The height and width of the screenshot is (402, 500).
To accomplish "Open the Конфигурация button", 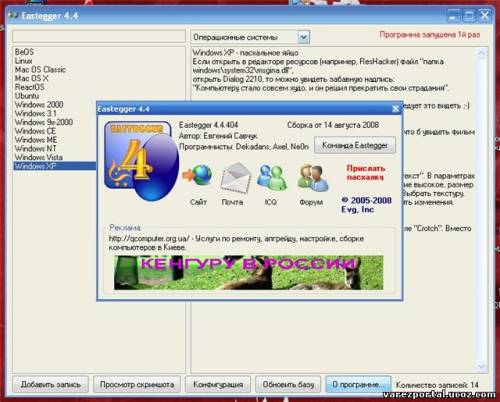I will tap(218, 384).
